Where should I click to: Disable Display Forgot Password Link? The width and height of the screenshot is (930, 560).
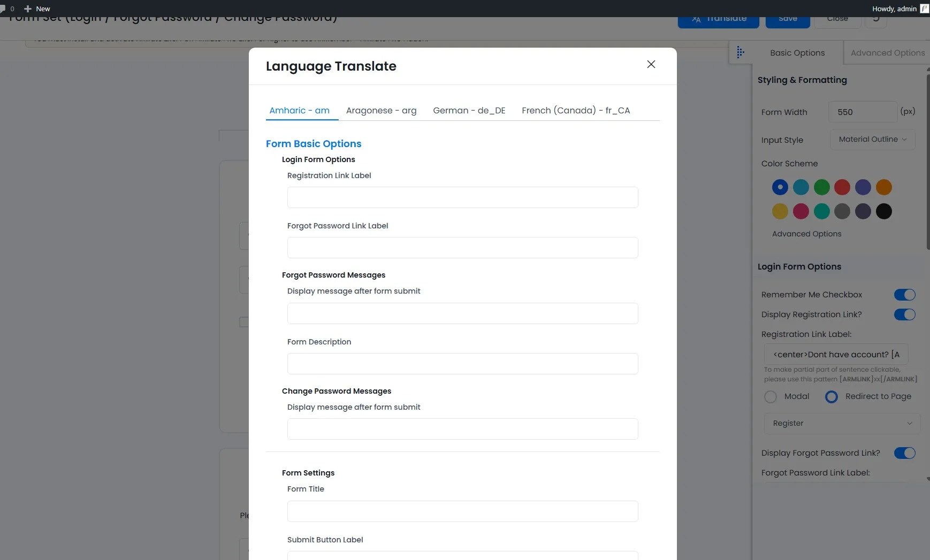904,453
